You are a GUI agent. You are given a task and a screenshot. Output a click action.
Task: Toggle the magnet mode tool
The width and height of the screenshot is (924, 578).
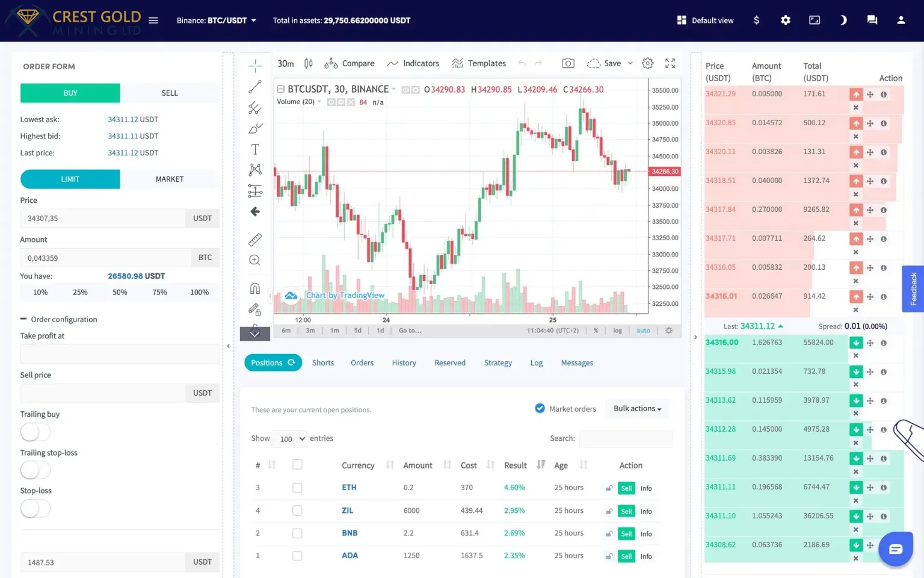255,288
